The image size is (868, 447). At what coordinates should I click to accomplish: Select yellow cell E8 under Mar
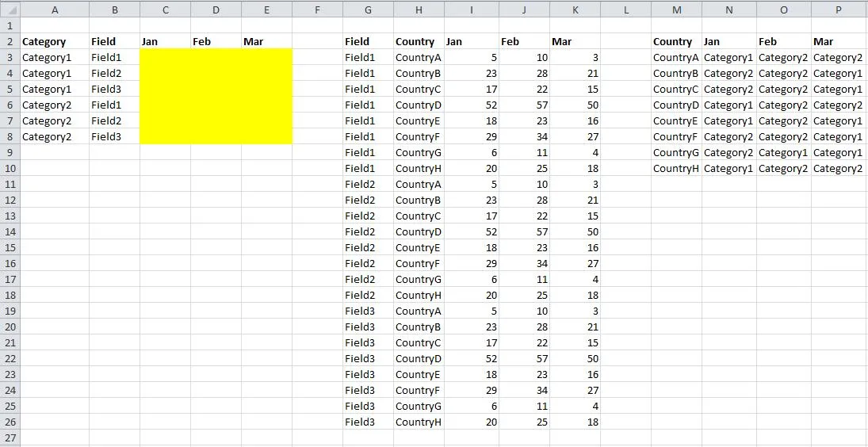(x=267, y=136)
